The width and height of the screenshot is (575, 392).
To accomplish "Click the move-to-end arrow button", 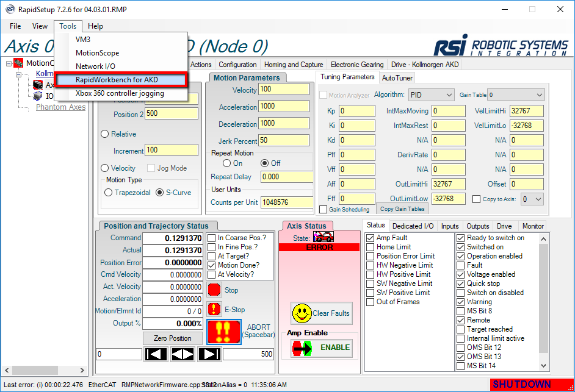I will [210, 354].
